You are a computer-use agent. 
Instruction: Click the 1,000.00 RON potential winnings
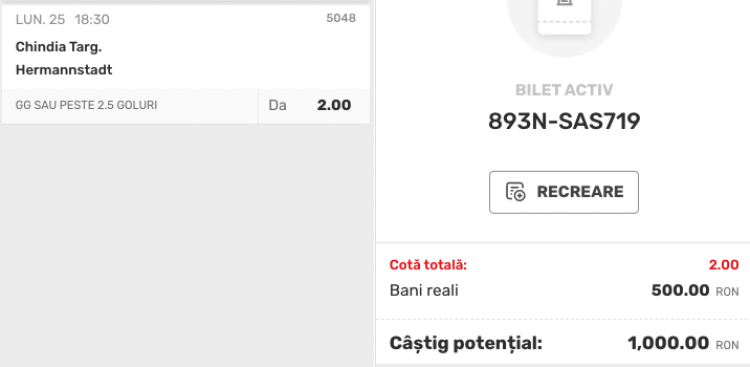683,344
